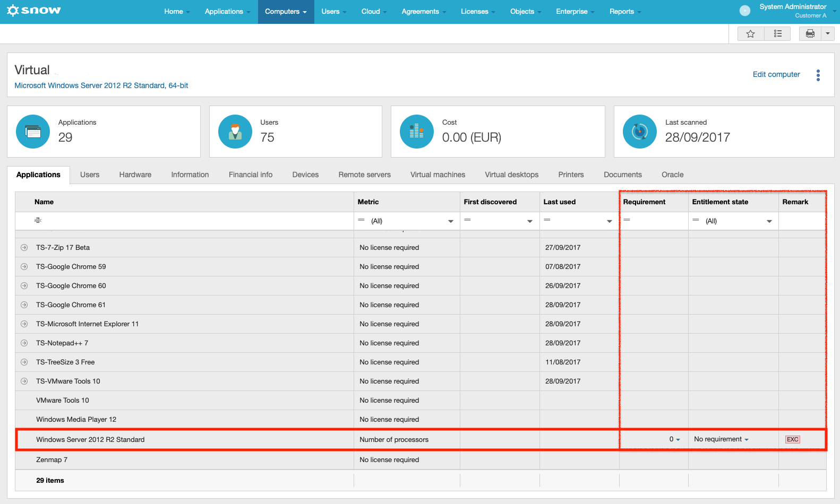Open the Home menu
840x504 pixels.
177,12
